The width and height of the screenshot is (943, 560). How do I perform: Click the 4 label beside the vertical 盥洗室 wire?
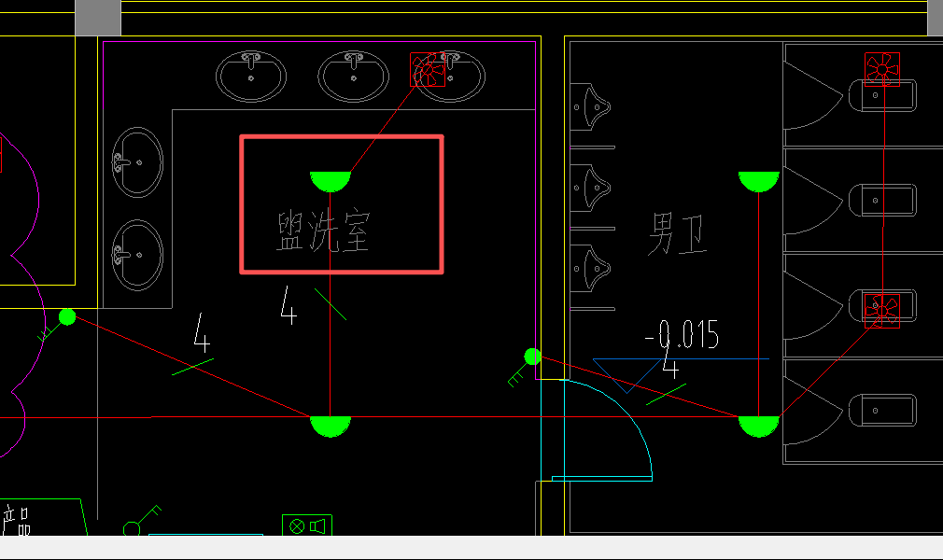tap(289, 305)
